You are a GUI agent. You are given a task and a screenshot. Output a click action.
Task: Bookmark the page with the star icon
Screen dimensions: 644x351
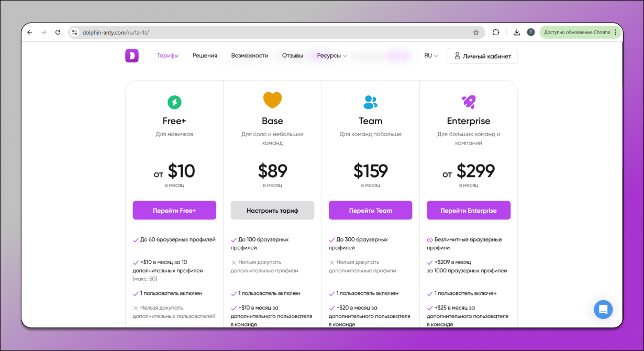(x=477, y=32)
